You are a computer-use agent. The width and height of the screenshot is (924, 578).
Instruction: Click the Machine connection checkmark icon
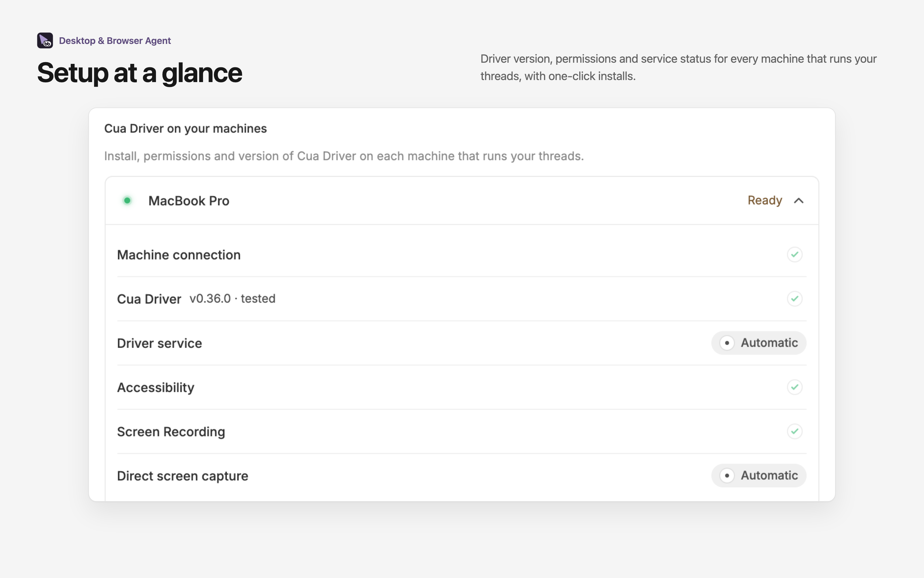click(795, 255)
